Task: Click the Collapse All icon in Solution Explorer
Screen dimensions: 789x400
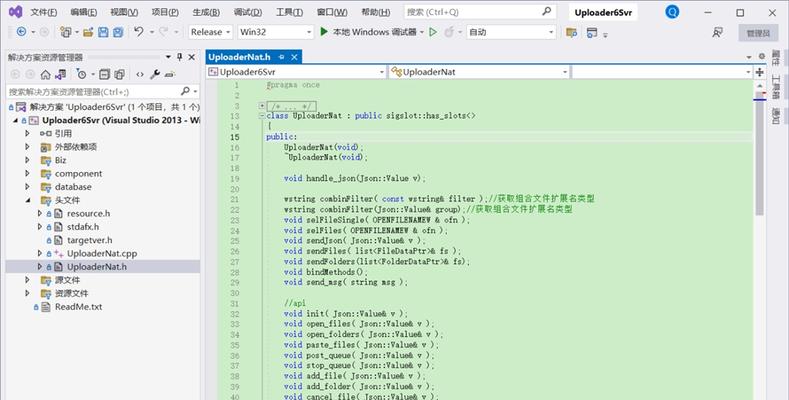Action: point(104,74)
